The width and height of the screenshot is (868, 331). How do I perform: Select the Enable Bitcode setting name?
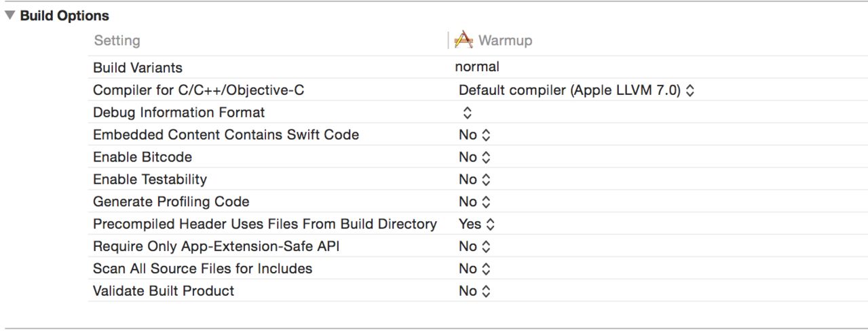coord(143,157)
